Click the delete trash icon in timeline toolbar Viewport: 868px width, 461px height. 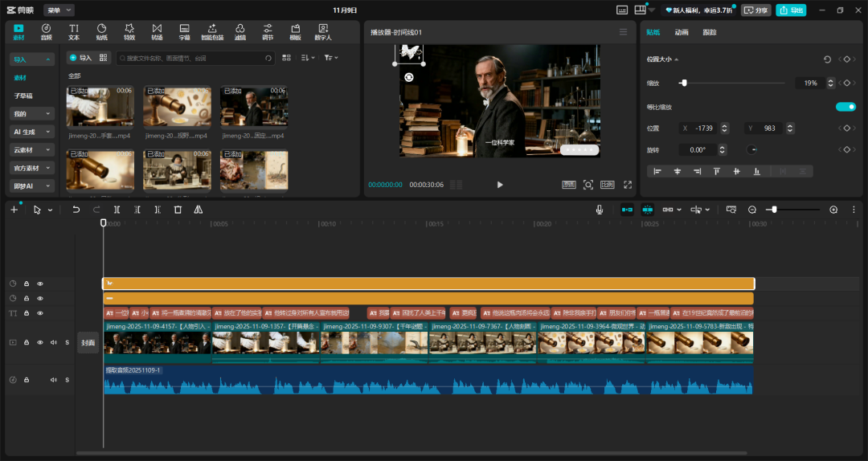coord(178,210)
